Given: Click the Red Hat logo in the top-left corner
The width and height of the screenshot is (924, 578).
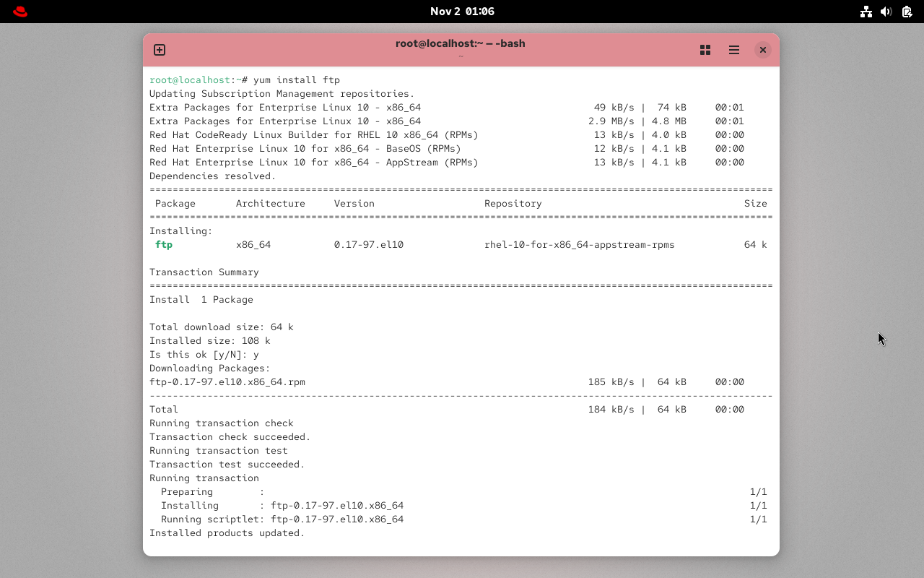Looking at the screenshot, I should [x=19, y=12].
